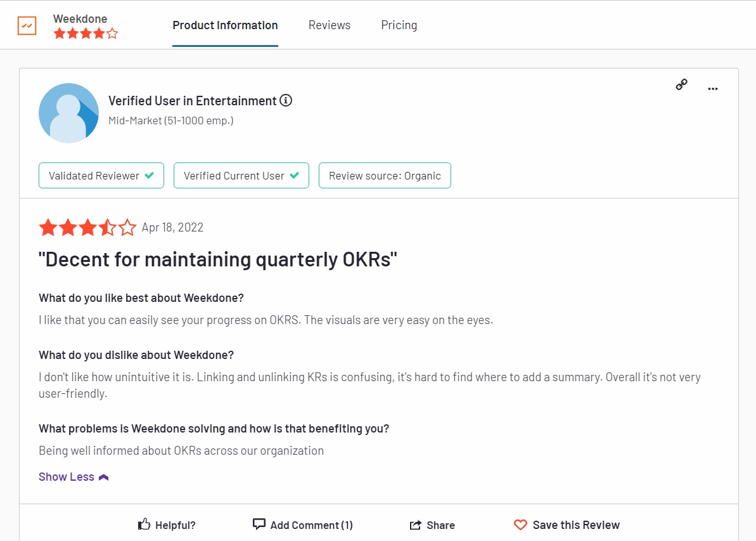Click the orange Weekdone checkmark logo
This screenshot has width=756, height=541.
(x=26, y=24)
